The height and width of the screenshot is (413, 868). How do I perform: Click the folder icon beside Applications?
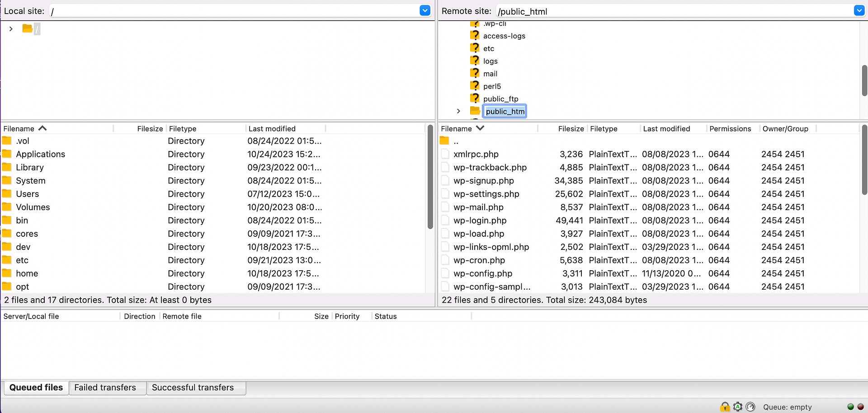point(7,154)
